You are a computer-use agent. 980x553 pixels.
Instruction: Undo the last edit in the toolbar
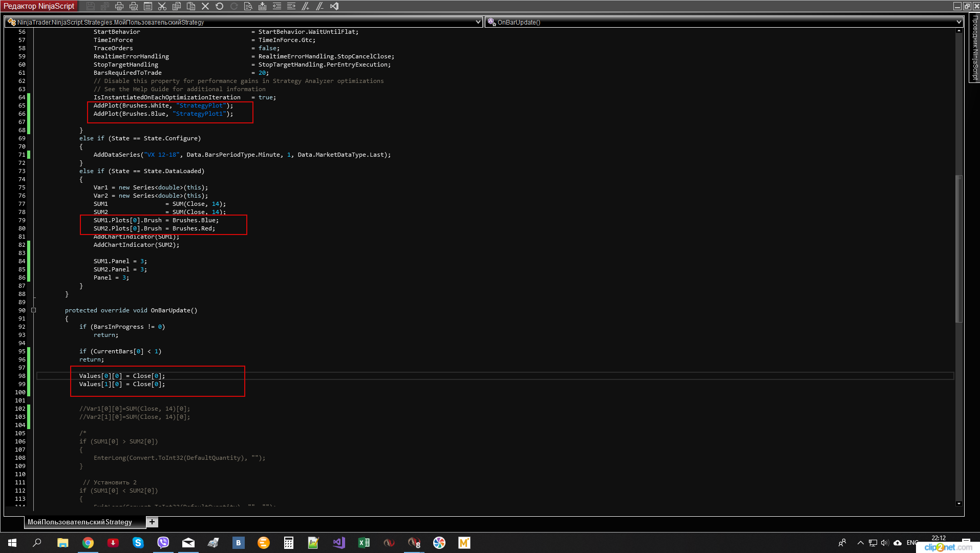click(x=220, y=6)
